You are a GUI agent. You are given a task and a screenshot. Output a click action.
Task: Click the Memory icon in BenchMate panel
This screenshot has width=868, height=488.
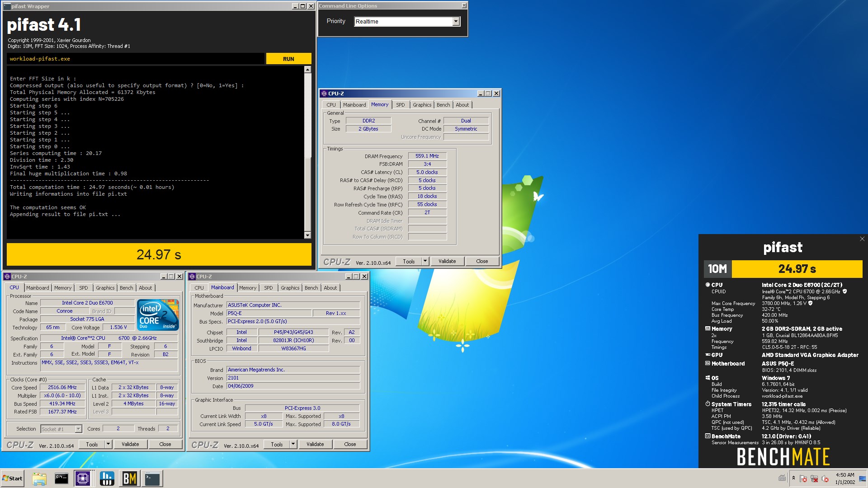click(x=708, y=328)
